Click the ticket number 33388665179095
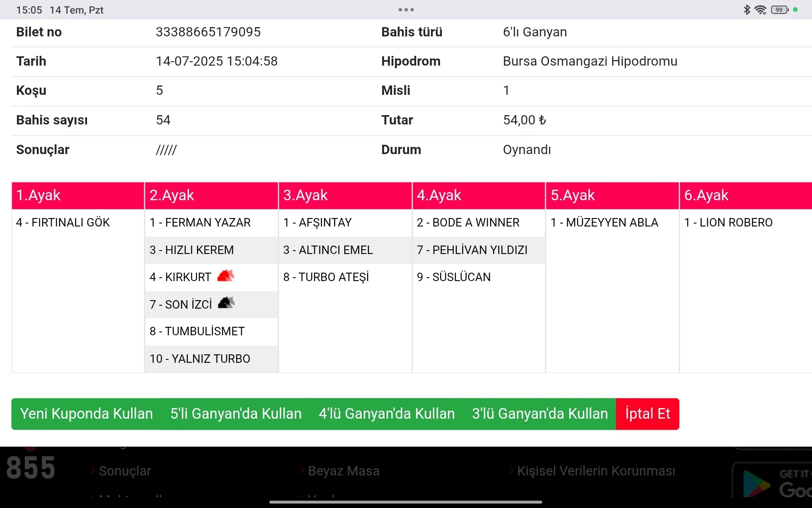This screenshot has height=508, width=812. [208, 32]
